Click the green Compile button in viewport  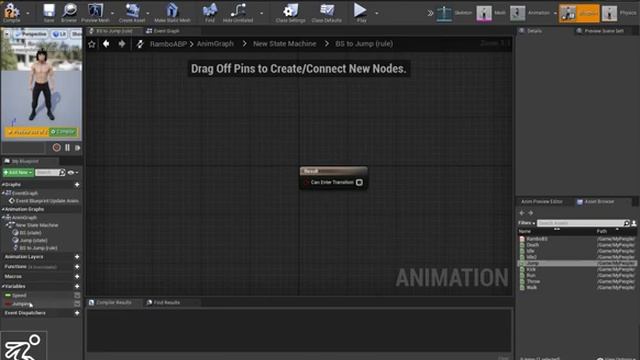(x=63, y=132)
